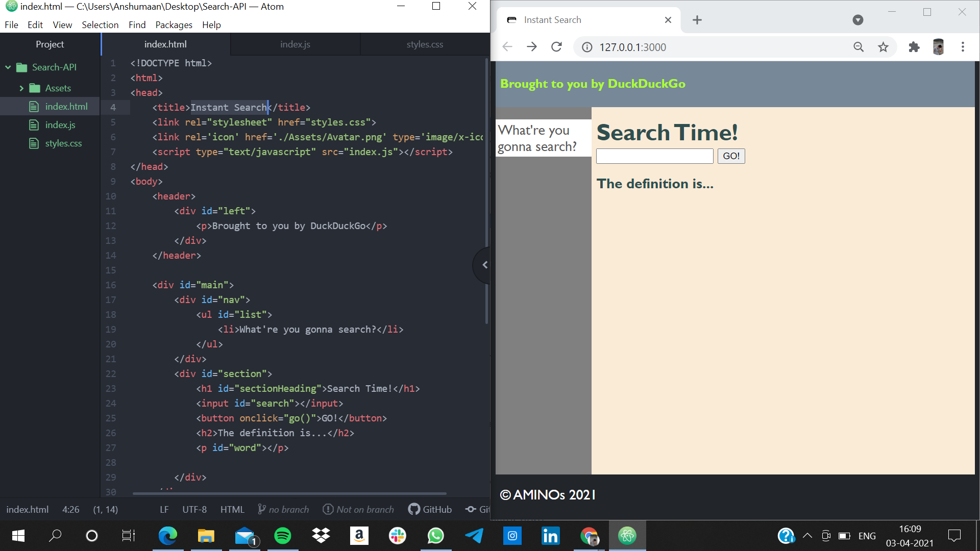This screenshot has height=551, width=980.
Task: Collapse the Search-API project folder
Action: point(8,67)
